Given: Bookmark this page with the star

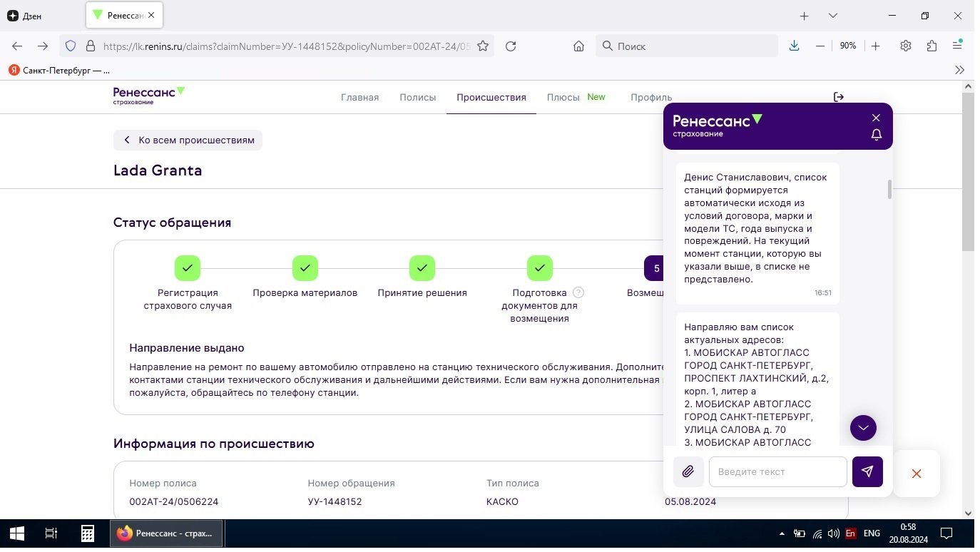Looking at the screenshot, I should click(483, 46).
